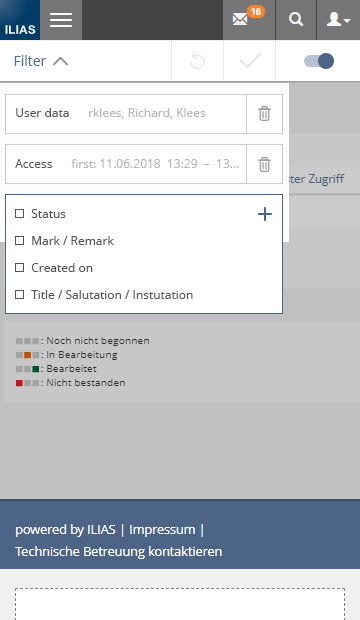The width and height of the screenshot is (360, 620).
Task: Collapse the Filter panel chevron
Action: [x=61, y=61]
